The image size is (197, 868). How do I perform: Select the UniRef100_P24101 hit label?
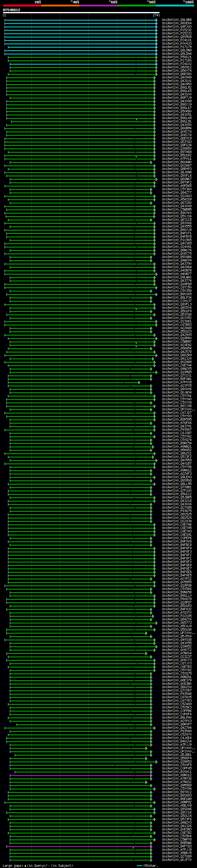click(x=177, y=40)
